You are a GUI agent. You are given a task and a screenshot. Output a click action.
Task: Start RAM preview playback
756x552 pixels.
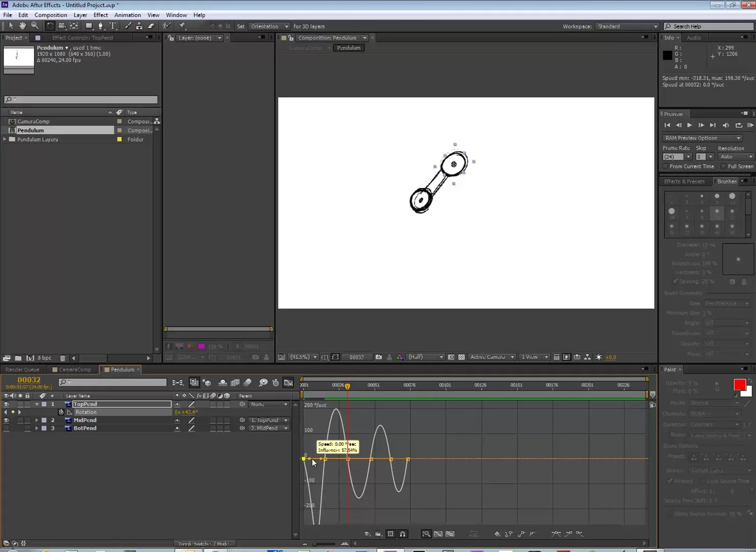750,125
